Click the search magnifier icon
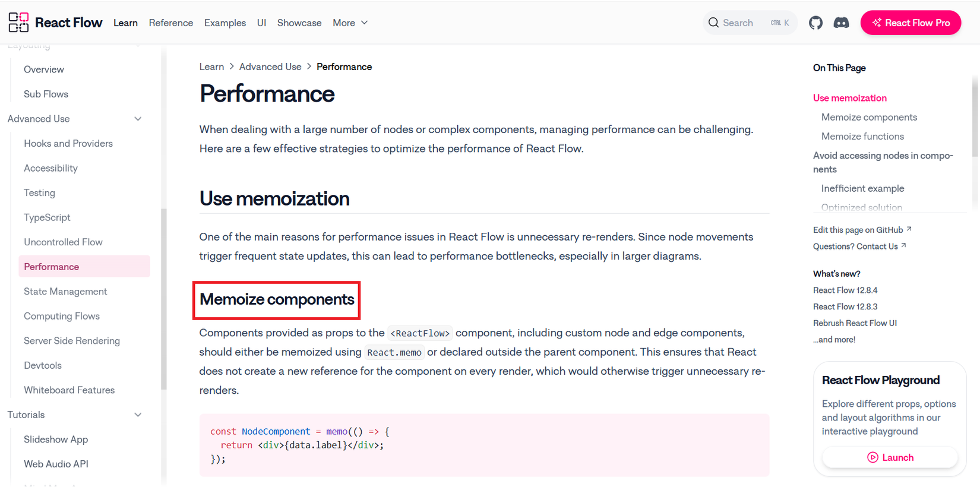The width and height of the screenshot is (980, 487). click(x=713, y=22)
